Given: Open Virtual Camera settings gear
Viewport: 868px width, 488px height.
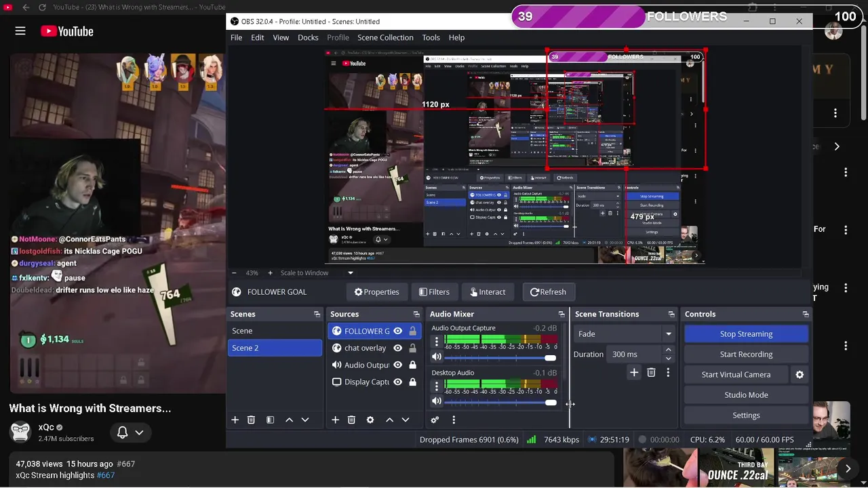Looking at the screenshot, I should pos(800,374).
